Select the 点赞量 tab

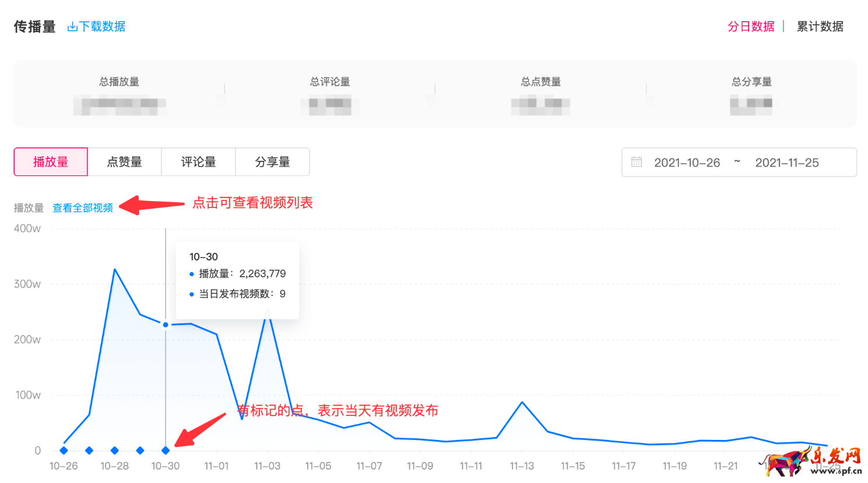pyautogui.click(x=124, y=161)
